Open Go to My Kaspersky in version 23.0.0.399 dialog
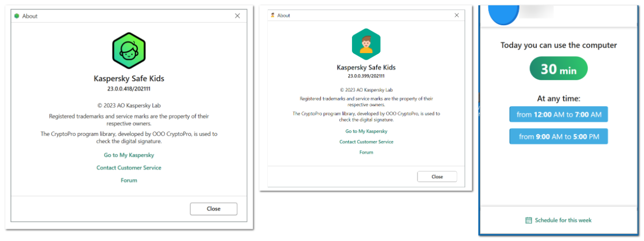The width and height of the screenshot is (644, 241). [366, 131]
